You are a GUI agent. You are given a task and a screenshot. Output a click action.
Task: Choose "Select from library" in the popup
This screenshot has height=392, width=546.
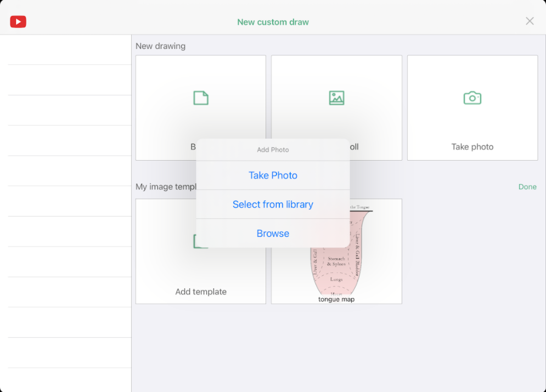click(273, 204)
